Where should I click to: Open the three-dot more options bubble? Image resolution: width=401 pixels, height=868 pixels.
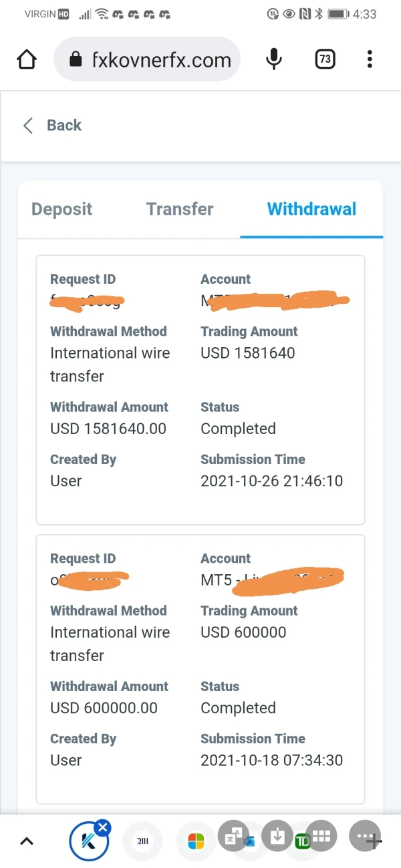coord(365,837)
